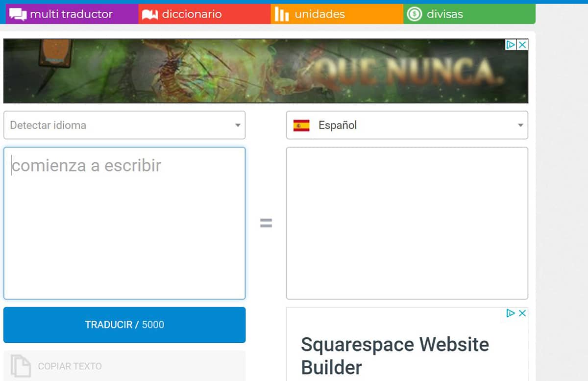Click COPIAR TEXTO to copy the translation
Image resolution: width=588 pixels, height=381 pixels.
tap(70, 366)
